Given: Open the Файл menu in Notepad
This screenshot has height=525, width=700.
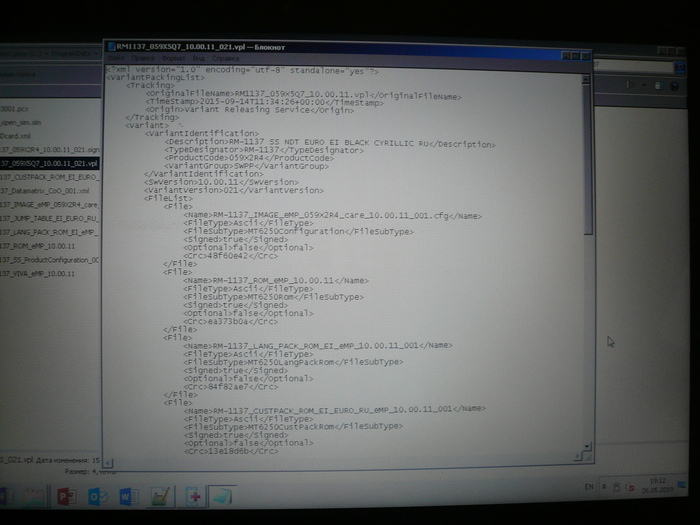Looking at the screenshot, I should pos(116,58).
